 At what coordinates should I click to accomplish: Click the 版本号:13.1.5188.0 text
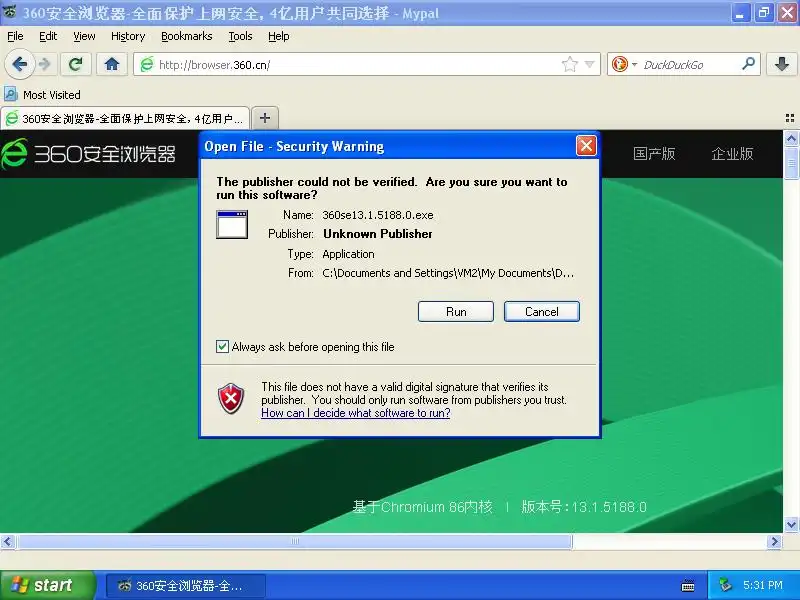584,507
